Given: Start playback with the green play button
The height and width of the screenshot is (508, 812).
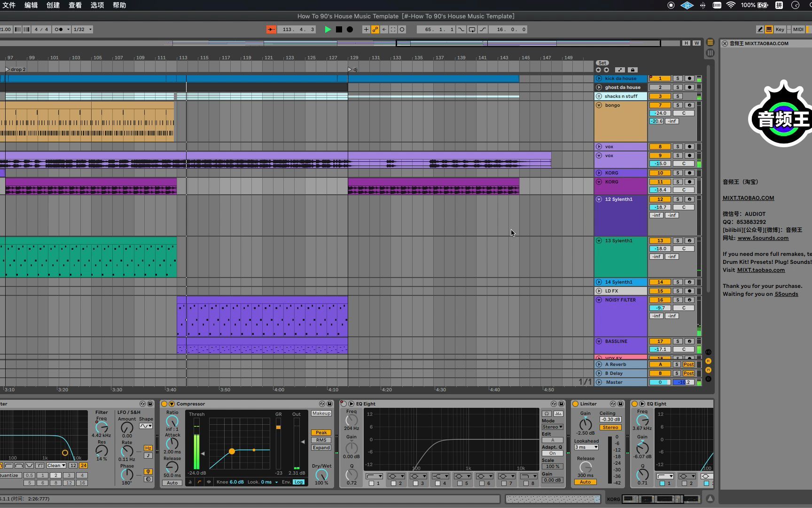Looking at the screenshot, I should point(328,29).
